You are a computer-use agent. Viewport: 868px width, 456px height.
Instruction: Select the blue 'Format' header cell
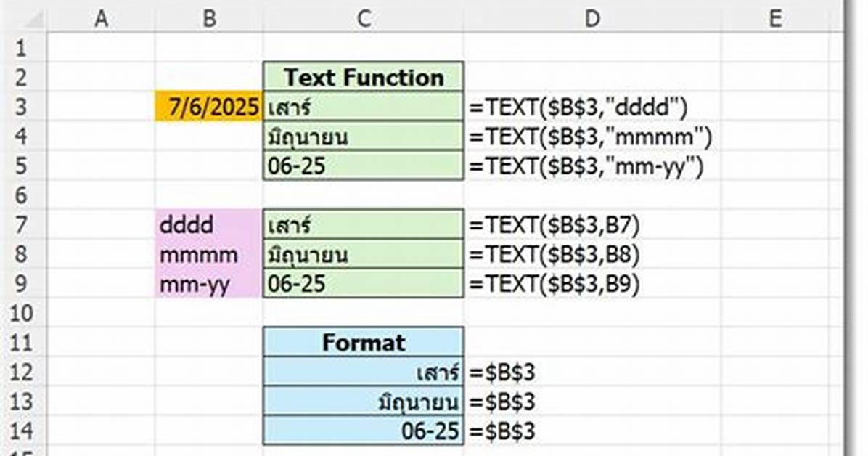(364, 343)
